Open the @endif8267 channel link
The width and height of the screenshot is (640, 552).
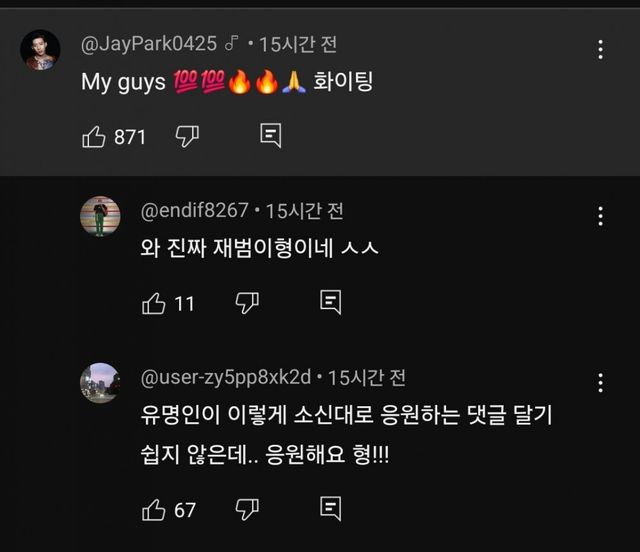click(x=195, y=212)
